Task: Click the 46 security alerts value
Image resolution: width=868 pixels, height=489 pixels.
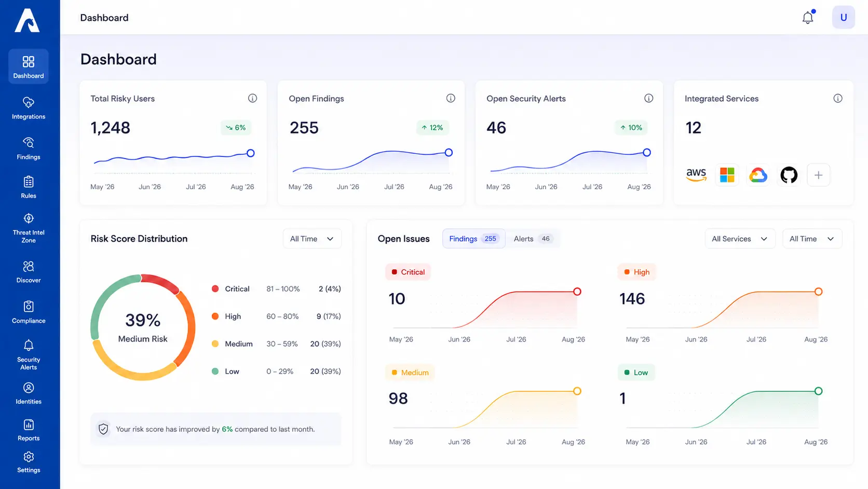Action: [496, 128]
